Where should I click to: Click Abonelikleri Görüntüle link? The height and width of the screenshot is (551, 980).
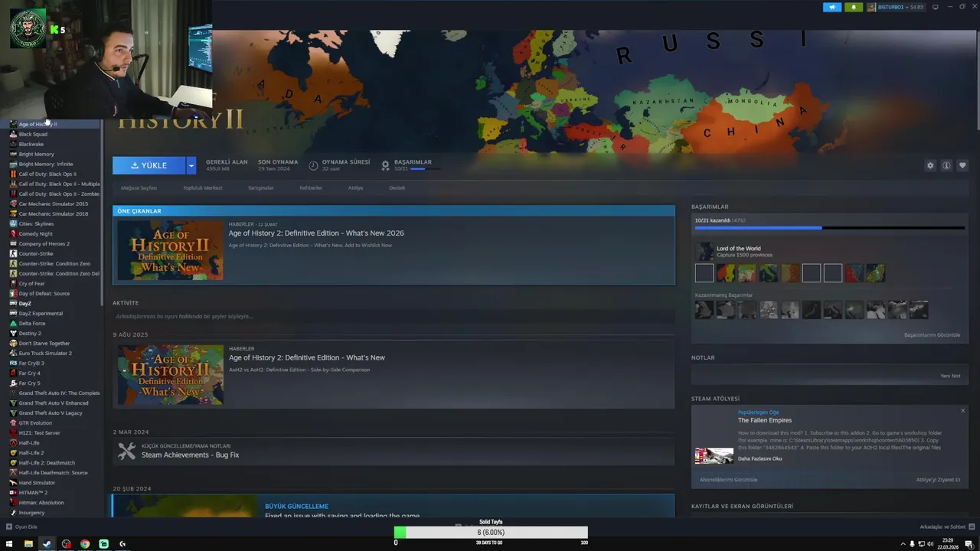tap(728, 479)
